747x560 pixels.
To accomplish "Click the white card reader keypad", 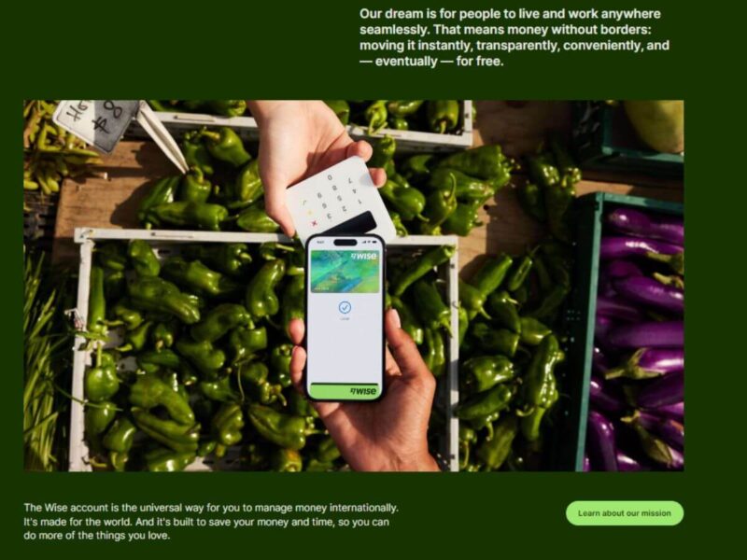I will [339, 200].
